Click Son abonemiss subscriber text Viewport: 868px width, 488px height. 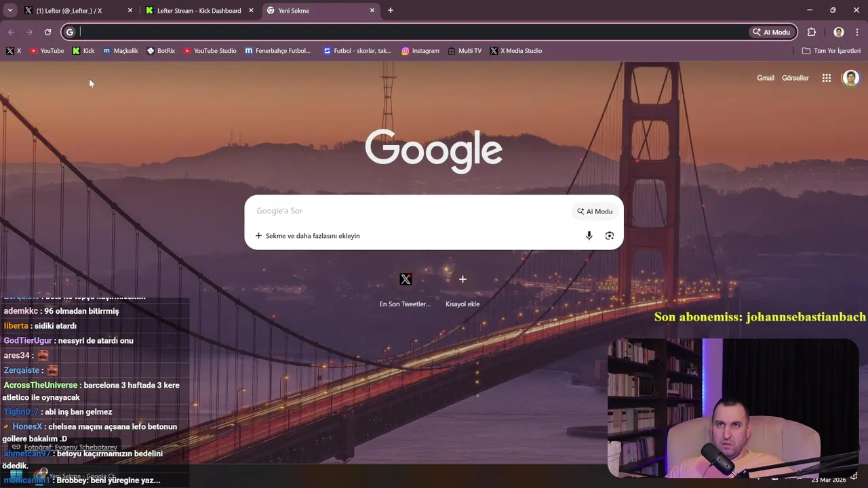coord(759,317)
